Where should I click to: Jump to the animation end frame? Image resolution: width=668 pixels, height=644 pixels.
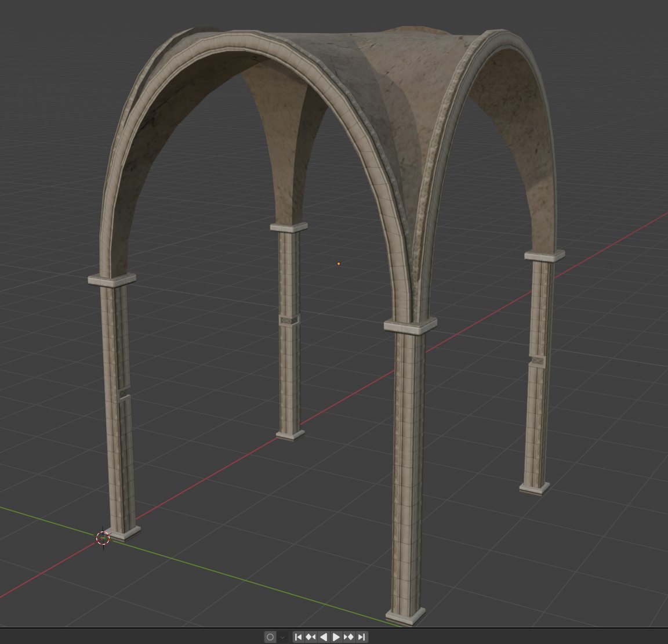[361, 637]
